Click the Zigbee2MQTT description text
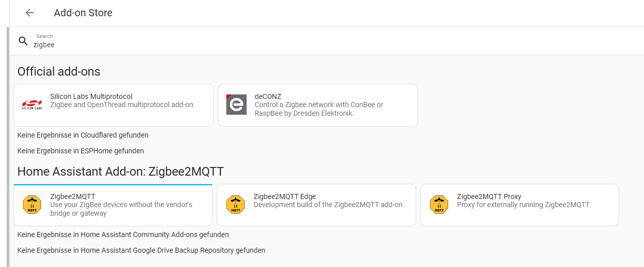Screen dimensions: 644x267 tap(121, 209)
